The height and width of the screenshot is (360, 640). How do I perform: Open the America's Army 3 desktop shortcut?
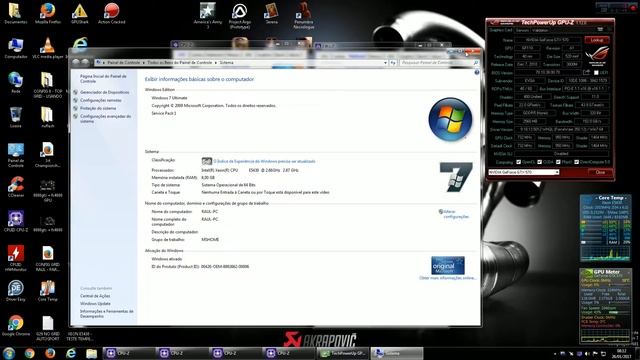pos(208,16)
